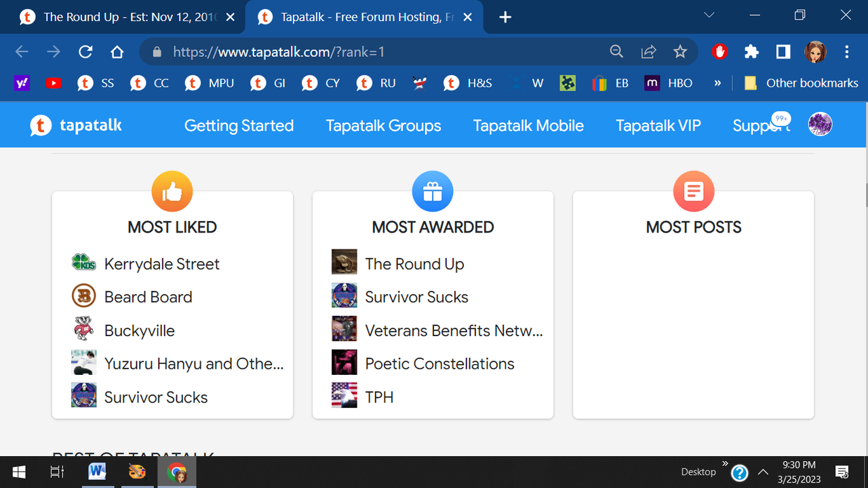Go back to the previous page

[22, 52]
